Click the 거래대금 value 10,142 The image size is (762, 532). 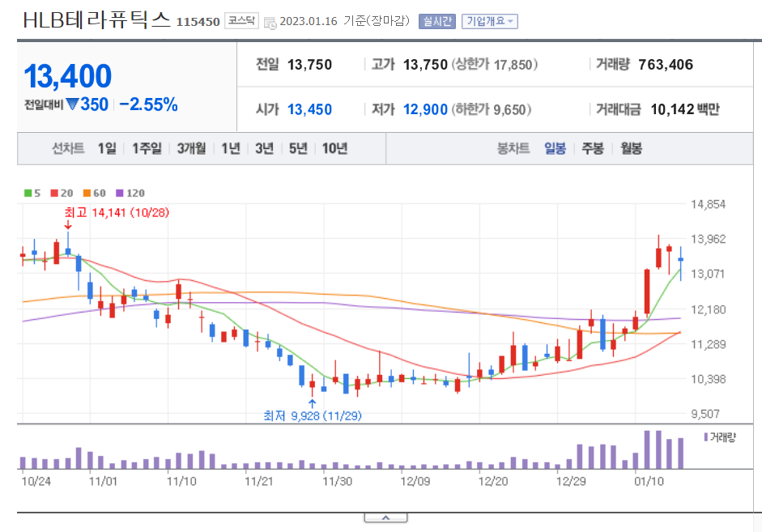pos(673,110)
